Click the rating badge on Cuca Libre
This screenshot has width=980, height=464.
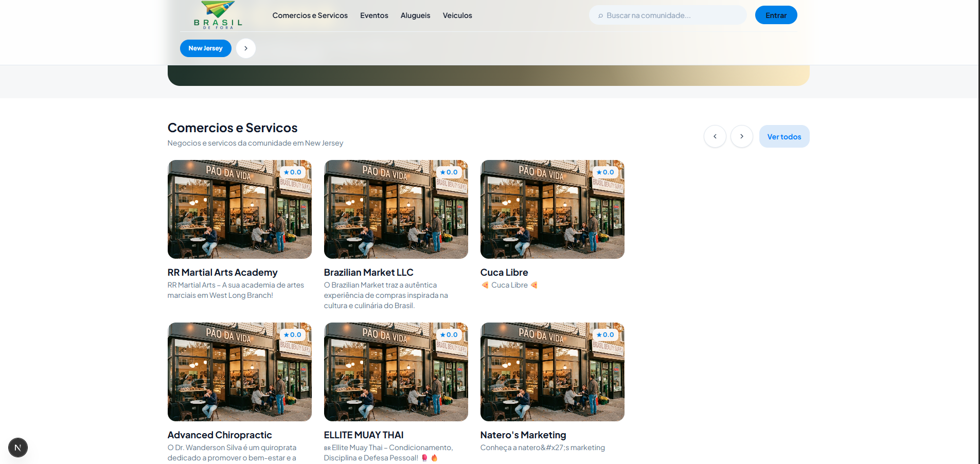(605, 172)
